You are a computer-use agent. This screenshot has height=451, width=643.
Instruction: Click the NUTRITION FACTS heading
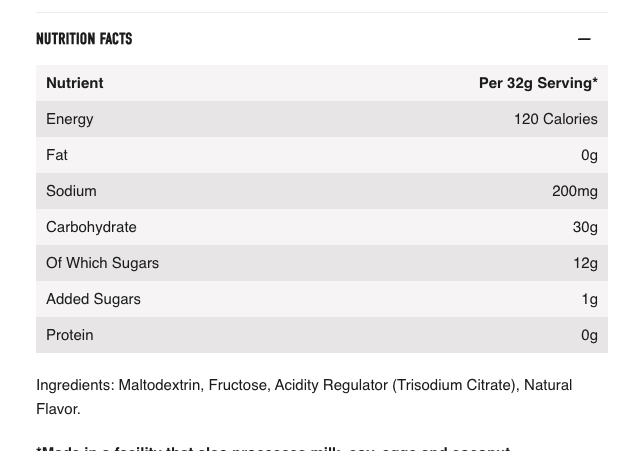pyautogui.click(x=84, y=39)
